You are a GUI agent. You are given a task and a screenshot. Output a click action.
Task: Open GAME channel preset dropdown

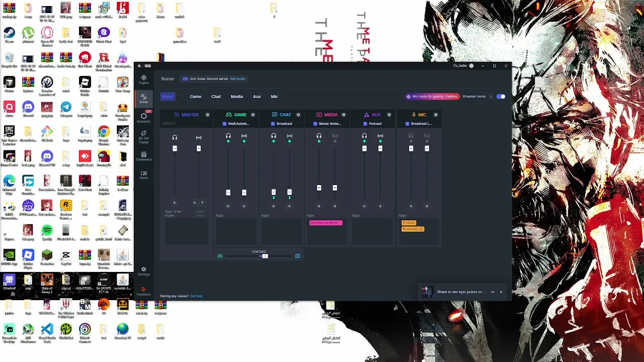click(236, 124)
